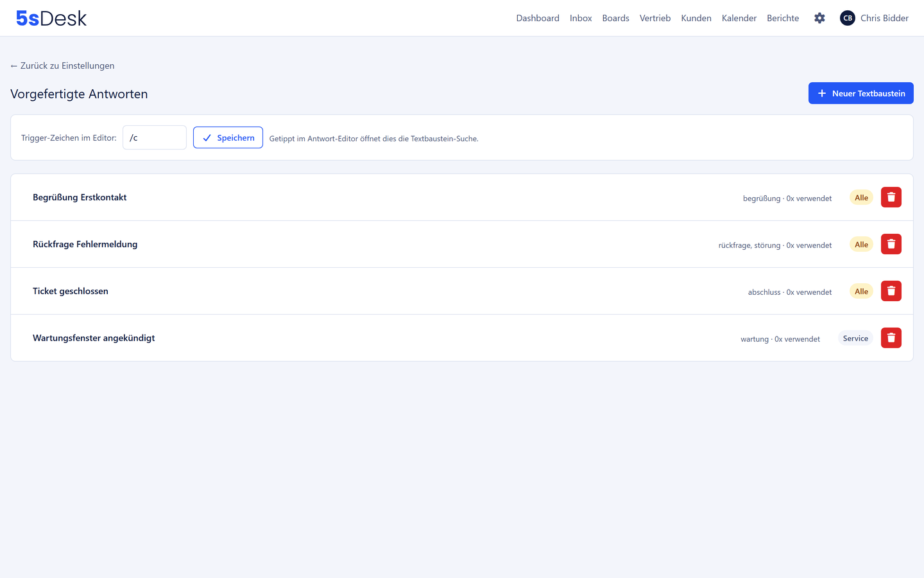Click the Vorgefertigte Antworten heading
The height and width of the screenshot is (578, 924).
(79, 94)
